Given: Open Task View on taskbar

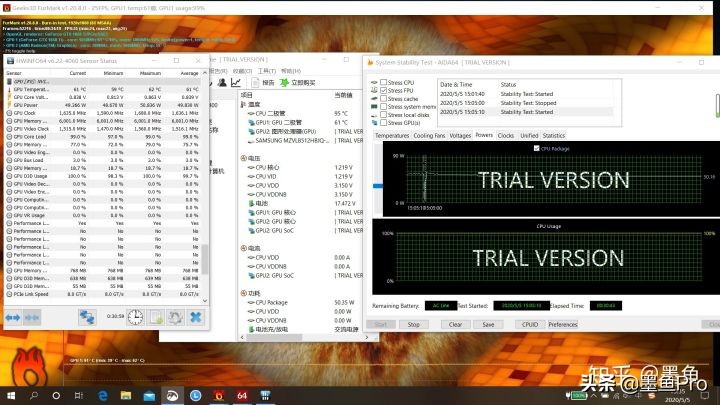Looking at the screenshot, I should [x=79, y=395].
